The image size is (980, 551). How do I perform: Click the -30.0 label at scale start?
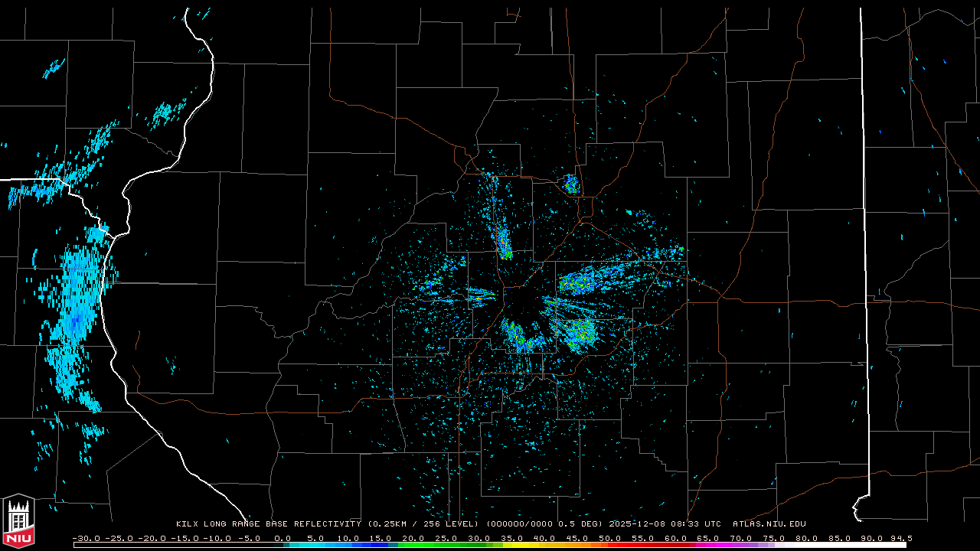tap(85, 539)
